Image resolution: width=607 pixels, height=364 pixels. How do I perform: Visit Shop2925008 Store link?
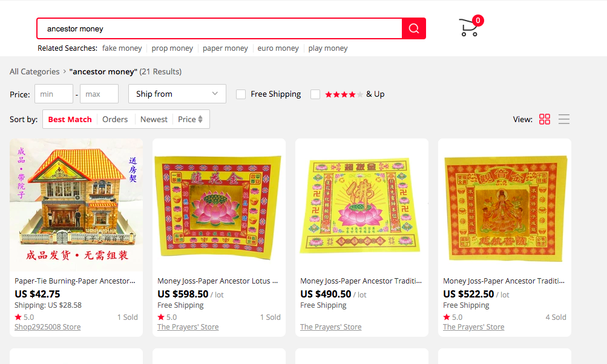pyautogui.click(x=48, y=327)
